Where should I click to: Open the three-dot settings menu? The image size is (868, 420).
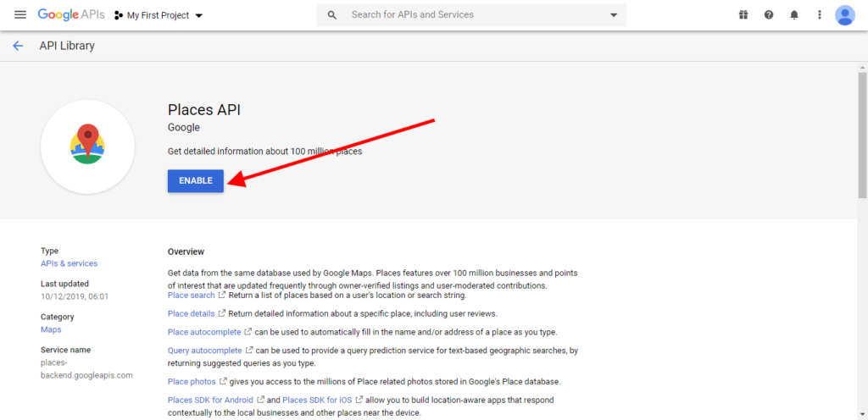(x=820, y=15)
